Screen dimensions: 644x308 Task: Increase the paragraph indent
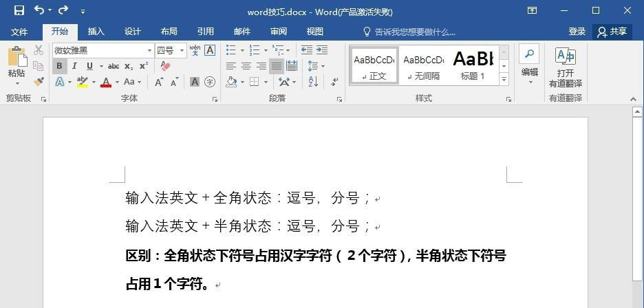(x=322, y=50)
